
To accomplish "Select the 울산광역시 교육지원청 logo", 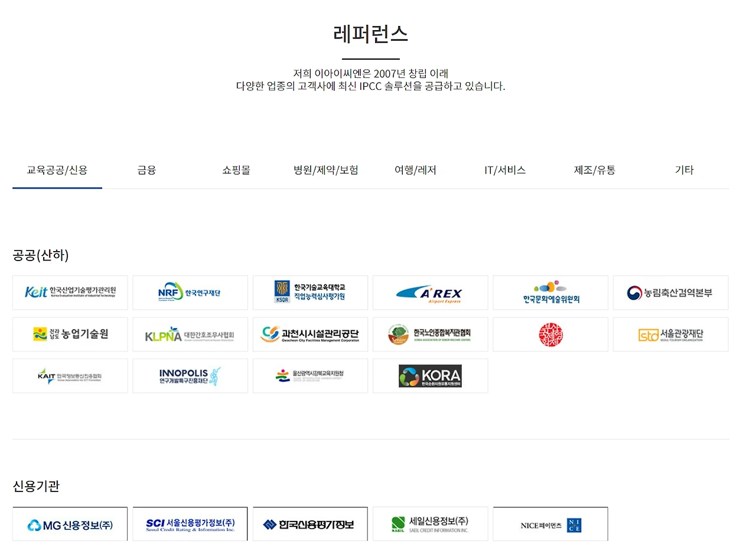I will 310,376.
